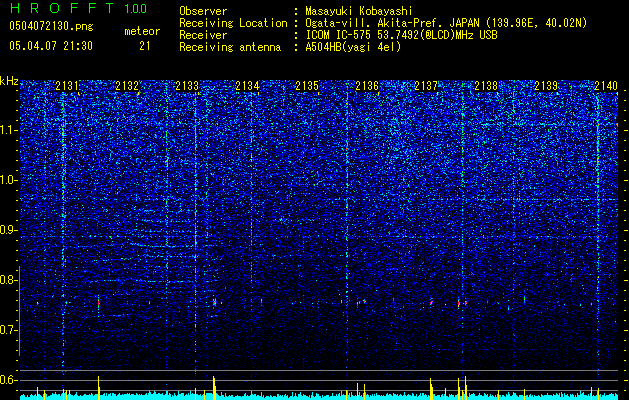The width and height of the screenshot is (629, 400).
Task: Click the Receiving Location label
Action: pyautogui.click(x=233, y=23)
